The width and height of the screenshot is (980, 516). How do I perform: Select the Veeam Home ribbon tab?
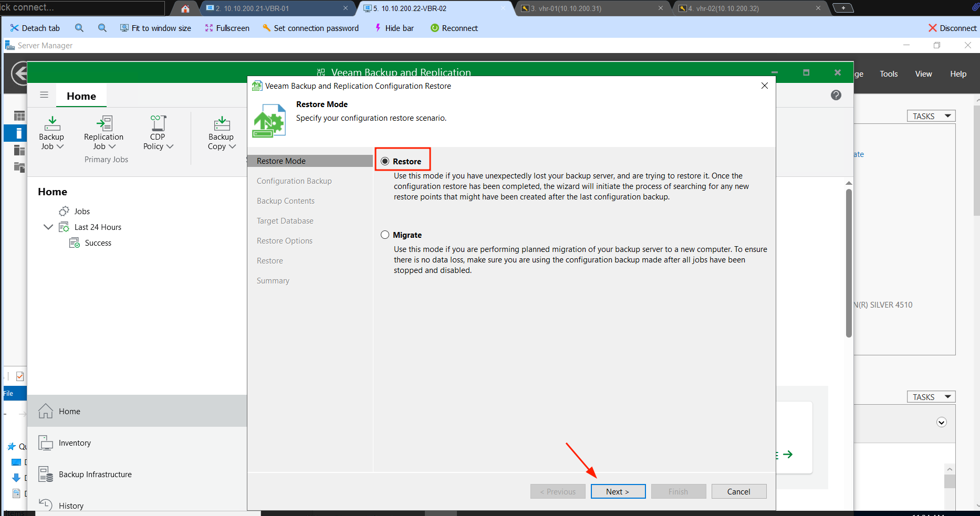pos(81,96)
